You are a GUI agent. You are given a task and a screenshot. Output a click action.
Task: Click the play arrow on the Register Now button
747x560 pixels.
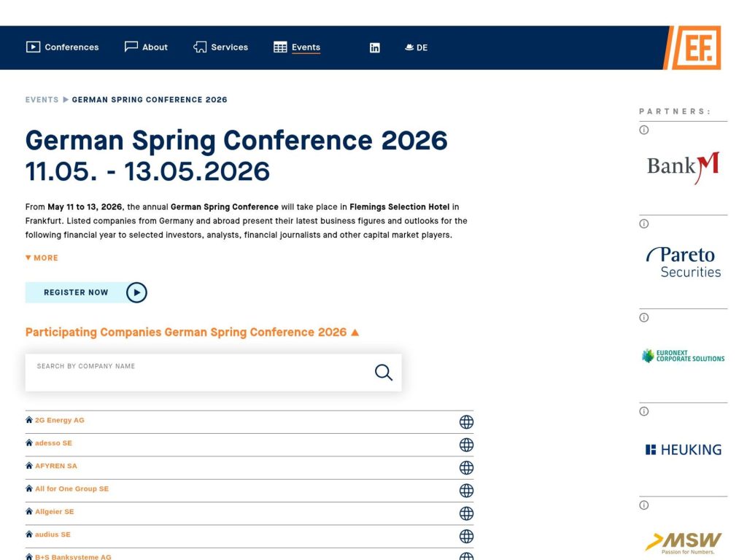[136, 292]
